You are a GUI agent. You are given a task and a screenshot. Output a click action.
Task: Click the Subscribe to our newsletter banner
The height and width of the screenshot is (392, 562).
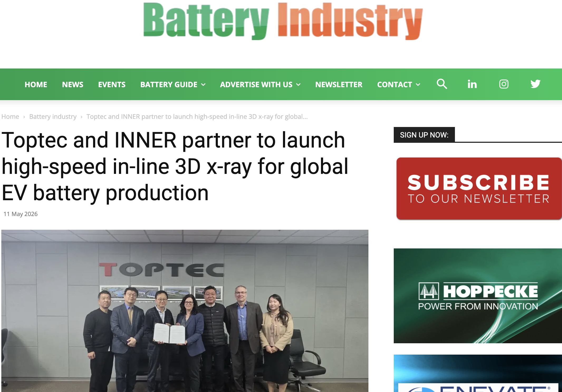479,188
